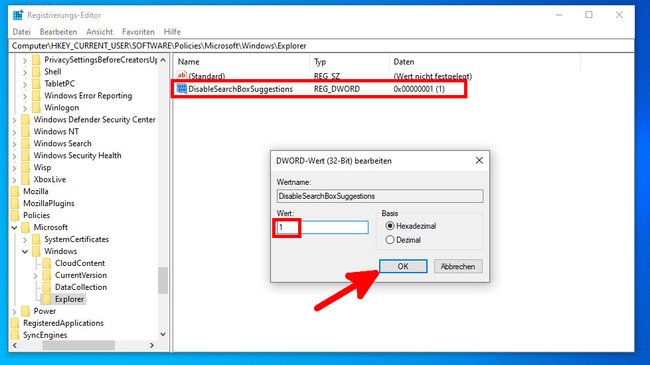Close the DWORD-Wert bearbeiten dialog
Image resolution: width=650 pixels, height=365 pixels.
pyautogui.click(x=479, y=161)
